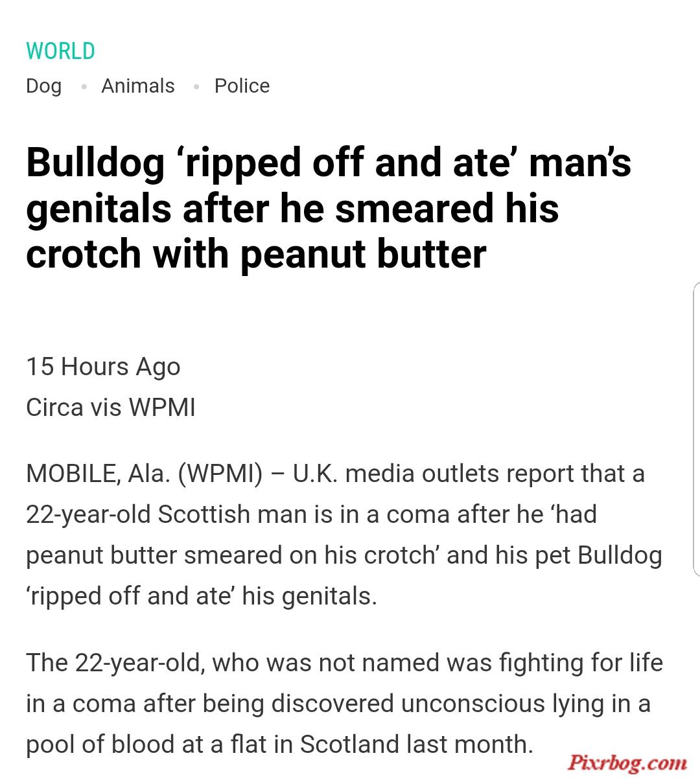Click 'peanut butter' in the headline
The image size is (700, 784).
(x=363, y=254)
